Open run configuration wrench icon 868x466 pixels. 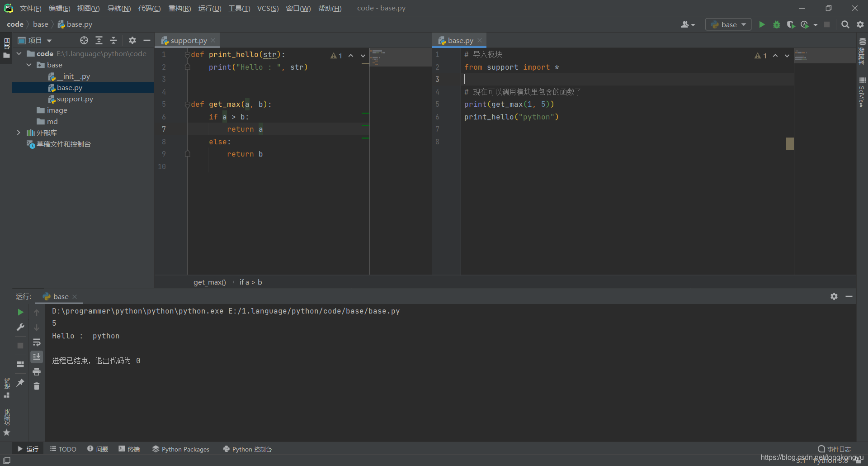[x=20, y=327]
